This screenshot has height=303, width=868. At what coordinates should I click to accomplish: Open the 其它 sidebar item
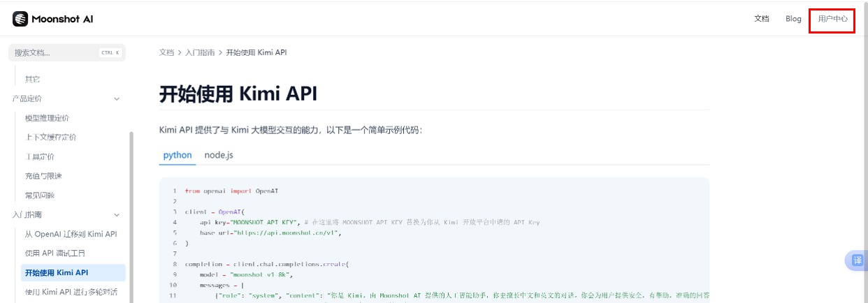pyautogui.click(x=32, y=79)
